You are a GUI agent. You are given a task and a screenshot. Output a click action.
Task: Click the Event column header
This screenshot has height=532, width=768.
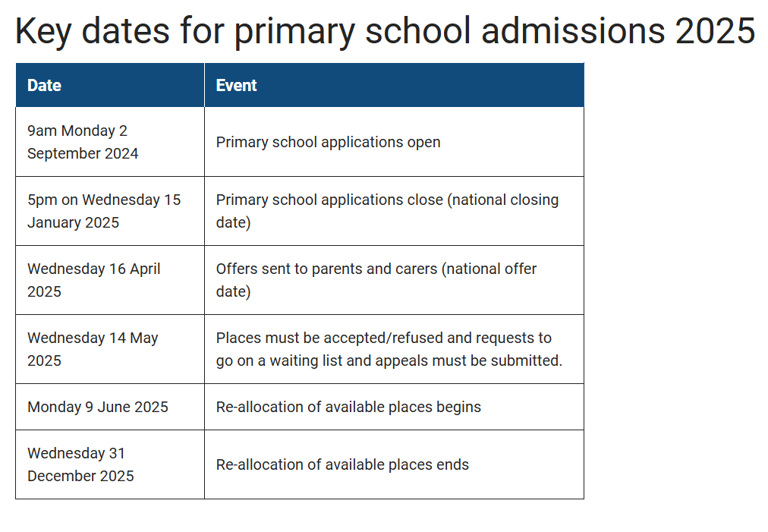236,85
